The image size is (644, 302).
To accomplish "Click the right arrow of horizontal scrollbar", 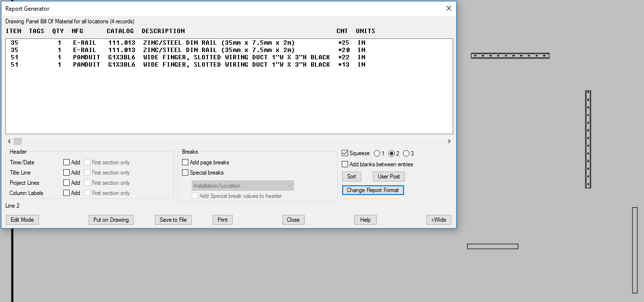I will coord(449,141).
